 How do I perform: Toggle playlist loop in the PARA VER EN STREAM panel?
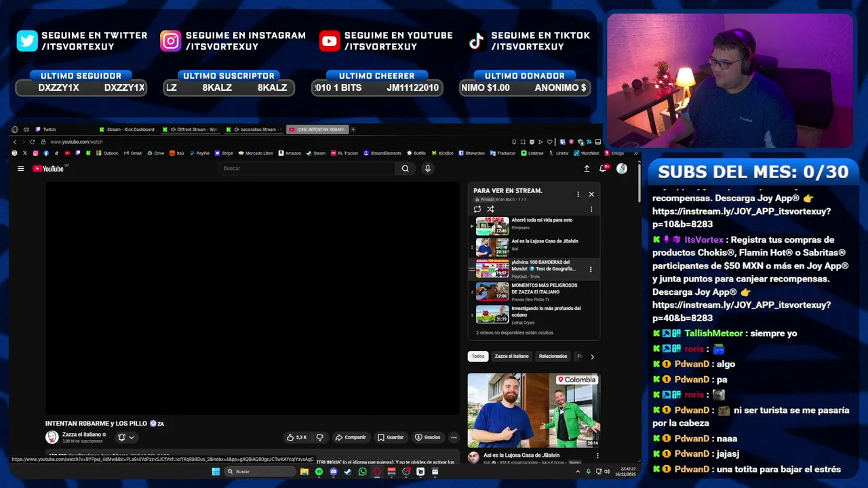coord(477,209)
